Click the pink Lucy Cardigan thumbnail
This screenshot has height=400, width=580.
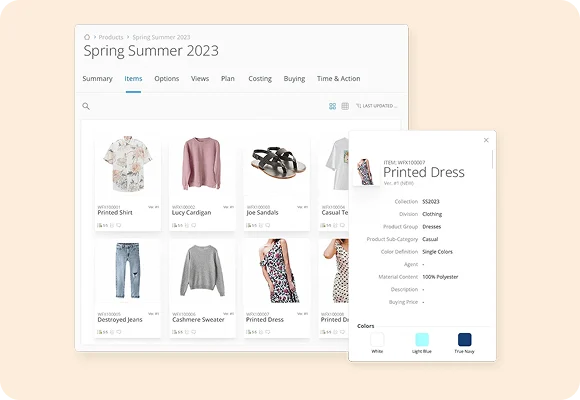click(x=202, y=163)
